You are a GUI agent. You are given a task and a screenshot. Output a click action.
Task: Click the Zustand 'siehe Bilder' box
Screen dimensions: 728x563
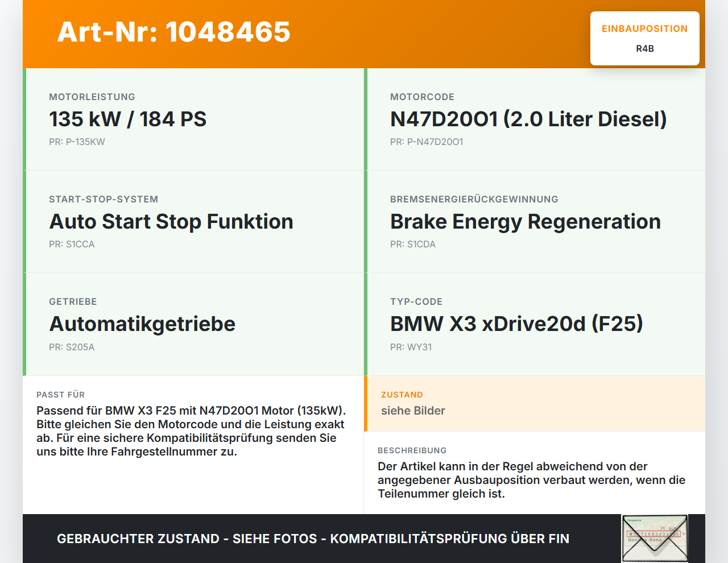pyautogui.click(x=535, y=404)
